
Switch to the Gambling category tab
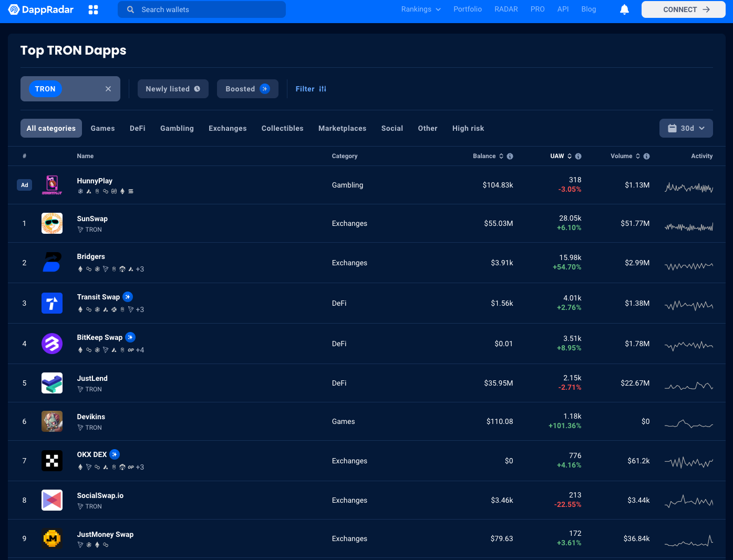click(x=177, y=128)
